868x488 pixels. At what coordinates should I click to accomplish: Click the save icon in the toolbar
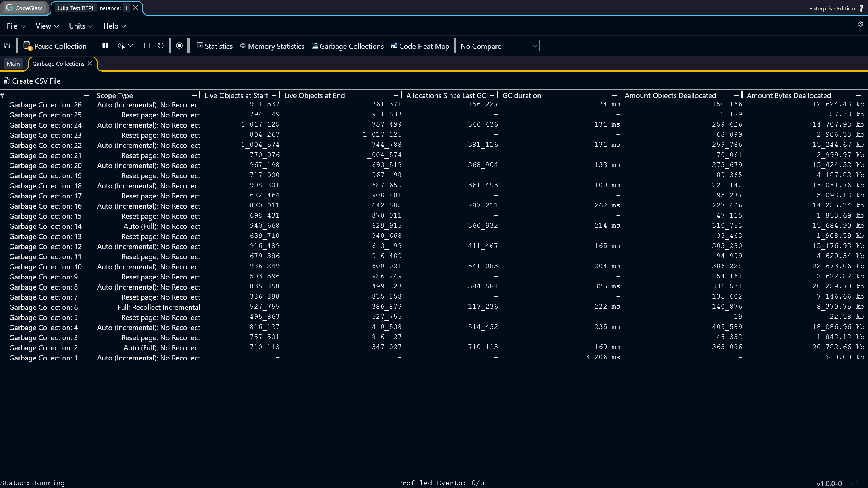coord(7,46)
